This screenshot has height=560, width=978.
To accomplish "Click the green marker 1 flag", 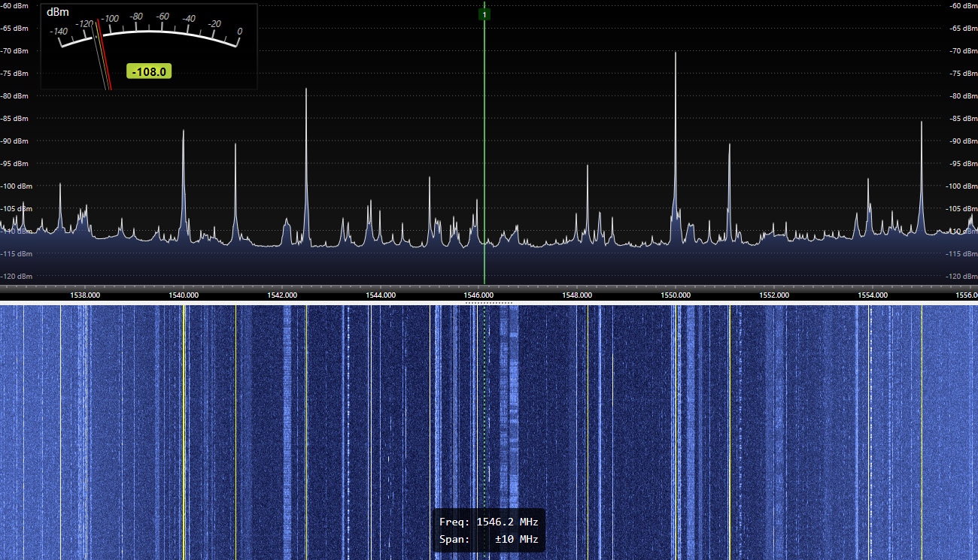I will point(484,14).
